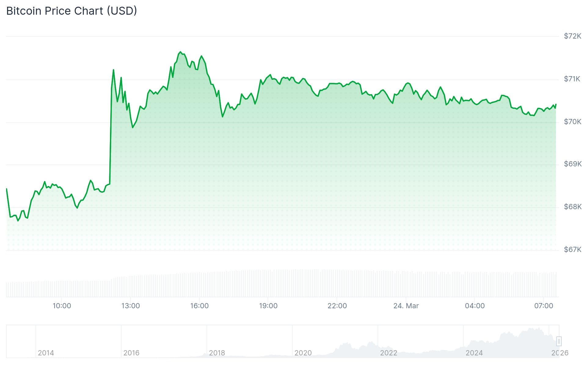This screenshot has height=367, width=588.
Task: Click the 10:00 time axis label
Action: (x=62, y=306)
